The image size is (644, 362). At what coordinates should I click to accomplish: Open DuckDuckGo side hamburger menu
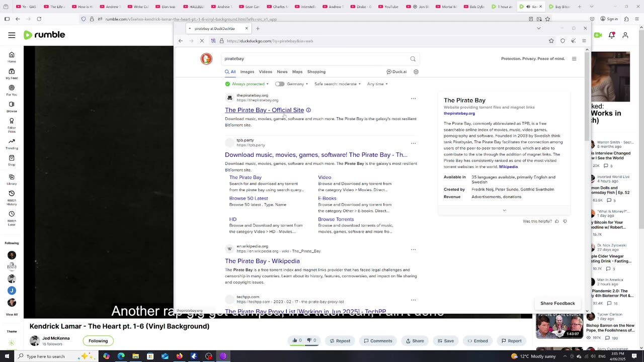(x=574, y=59)
